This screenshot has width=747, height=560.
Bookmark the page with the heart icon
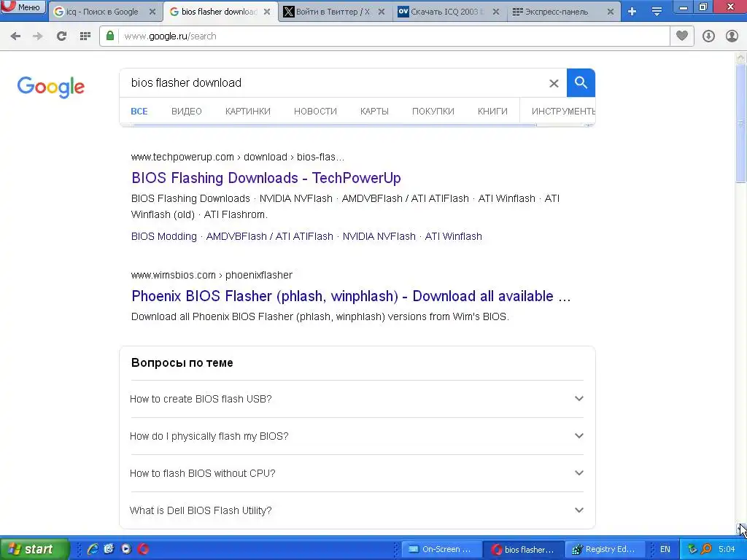pos(682,36)
